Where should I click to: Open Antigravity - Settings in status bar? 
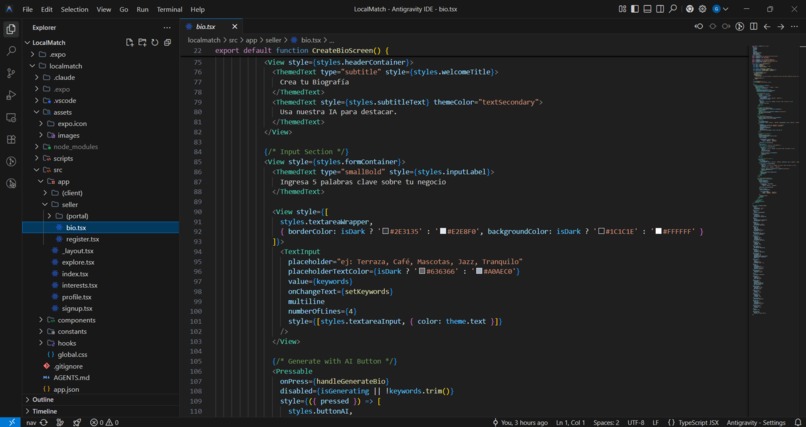point(756,422)
